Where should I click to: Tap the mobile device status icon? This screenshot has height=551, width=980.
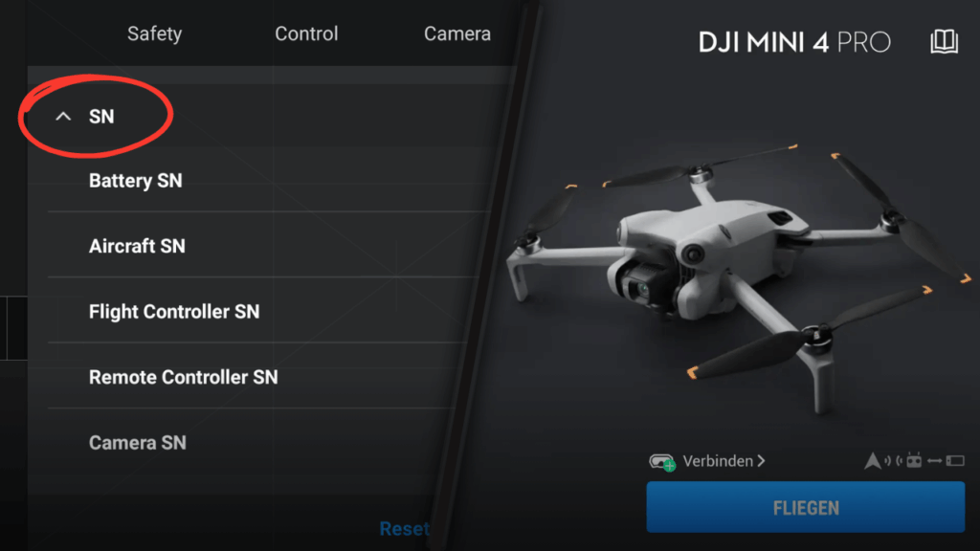point(955,461)
